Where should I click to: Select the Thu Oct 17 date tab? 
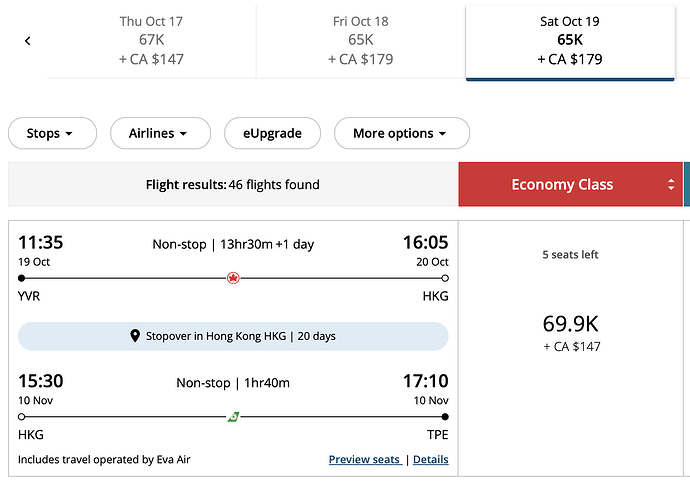click(151, 40)
